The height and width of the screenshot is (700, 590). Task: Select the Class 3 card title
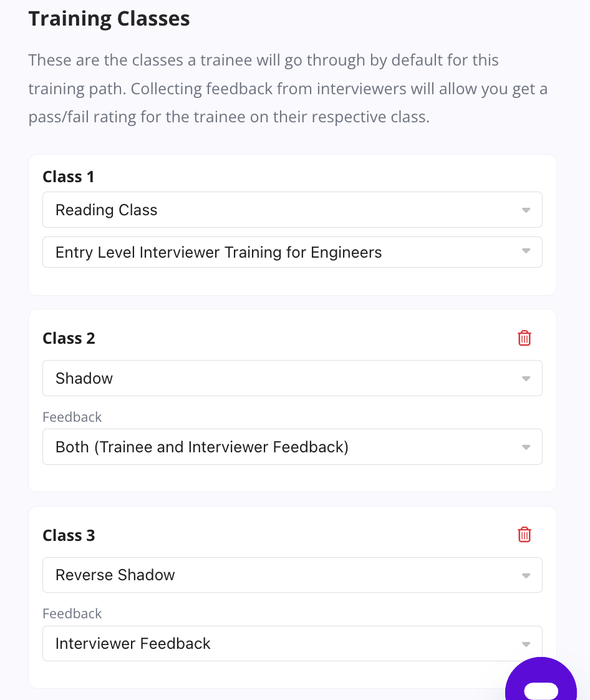(69, 535)
